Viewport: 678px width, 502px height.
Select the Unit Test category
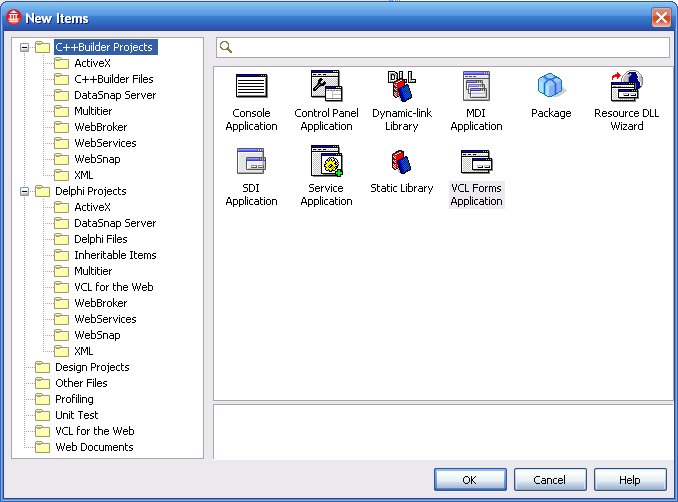77,415
